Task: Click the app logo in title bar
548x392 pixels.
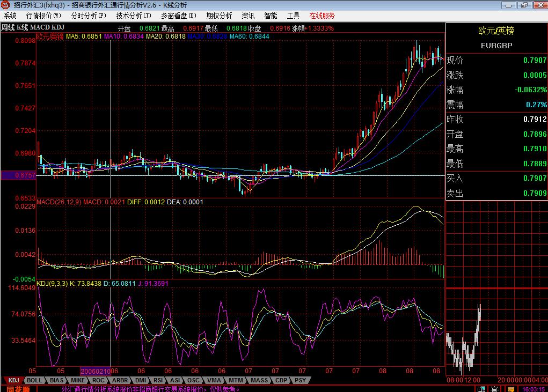Action: (x=6, y=5)
